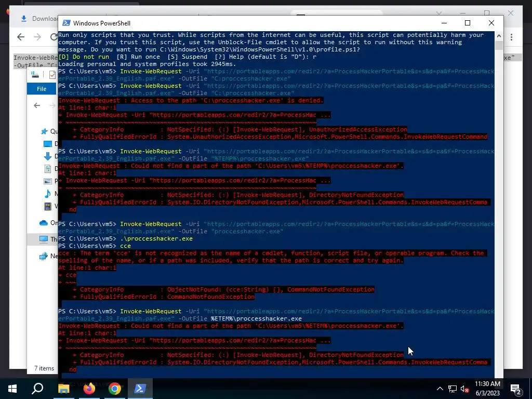Screen dimensions: 532x399
Task: Click Chrome's forward navigation arrow
Action: [x=37, y=37]
